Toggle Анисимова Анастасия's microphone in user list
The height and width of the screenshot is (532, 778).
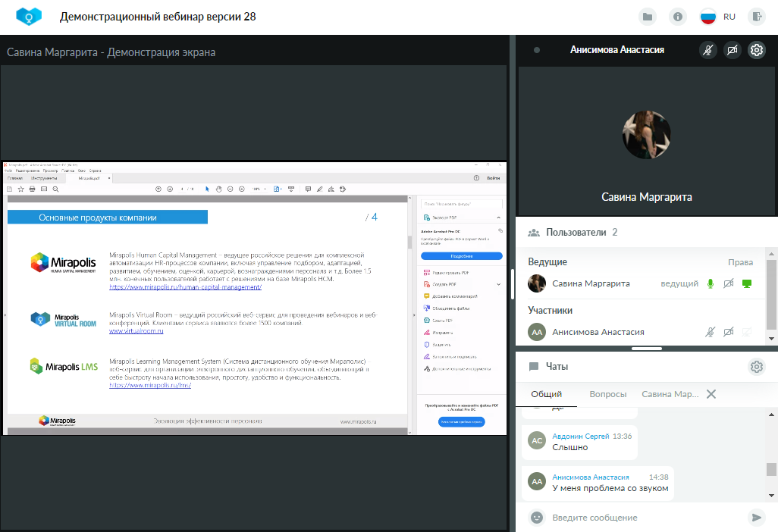(x=711, y=332)
